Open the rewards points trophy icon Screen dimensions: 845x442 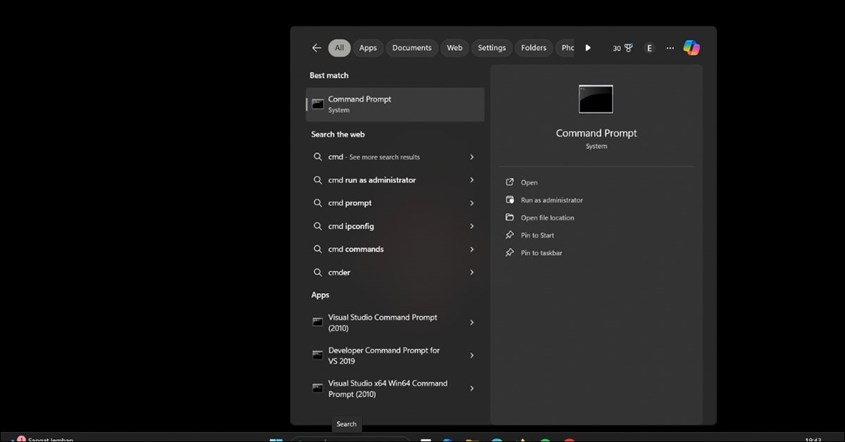628,48
